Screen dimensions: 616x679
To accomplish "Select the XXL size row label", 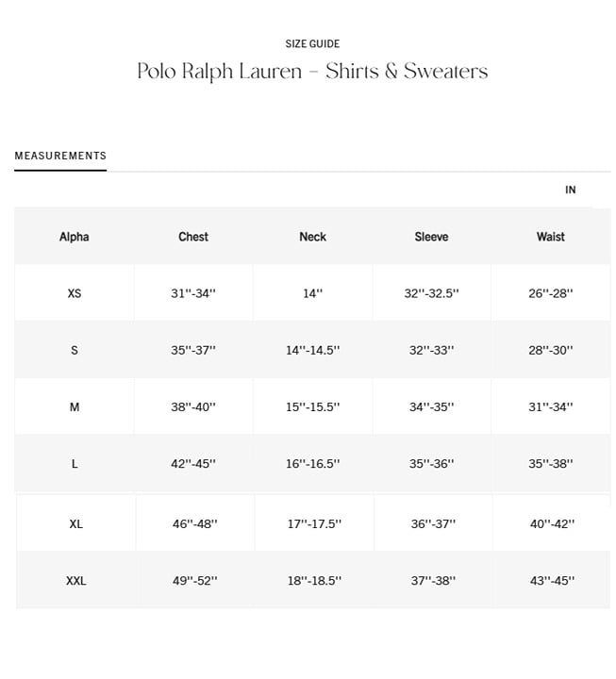I will pos(76,581).
